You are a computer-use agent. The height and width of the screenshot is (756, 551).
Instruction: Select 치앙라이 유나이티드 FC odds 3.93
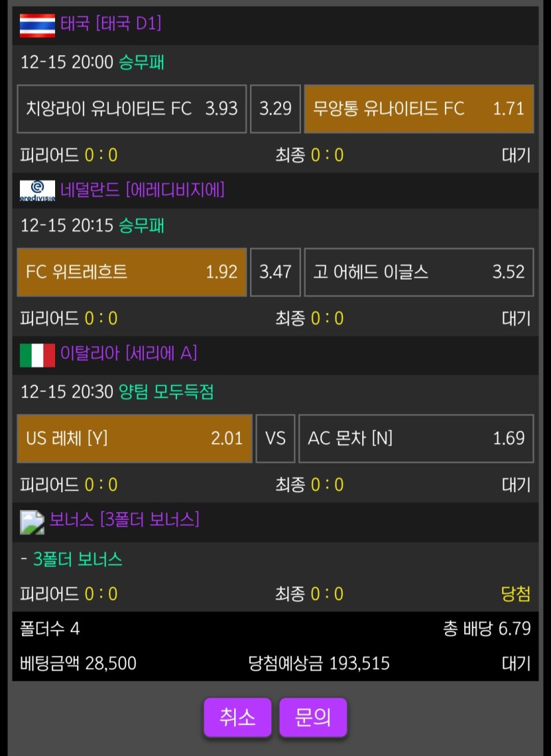(132, 109)
